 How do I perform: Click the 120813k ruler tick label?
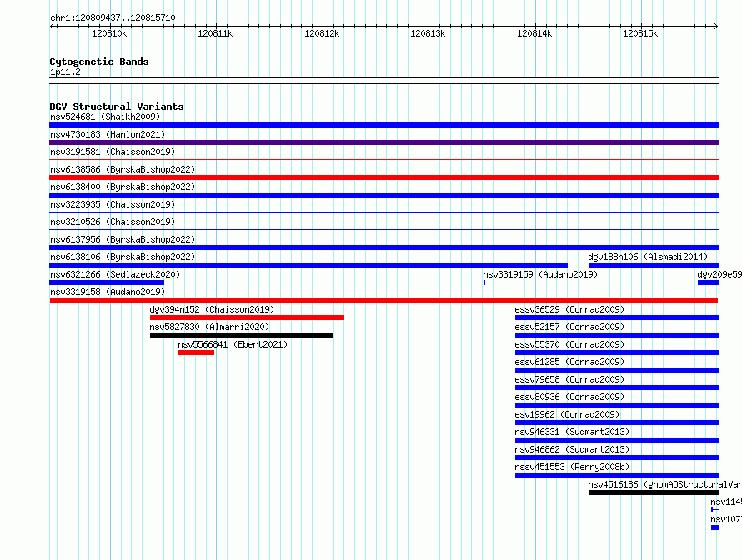(x=428, y=33)
